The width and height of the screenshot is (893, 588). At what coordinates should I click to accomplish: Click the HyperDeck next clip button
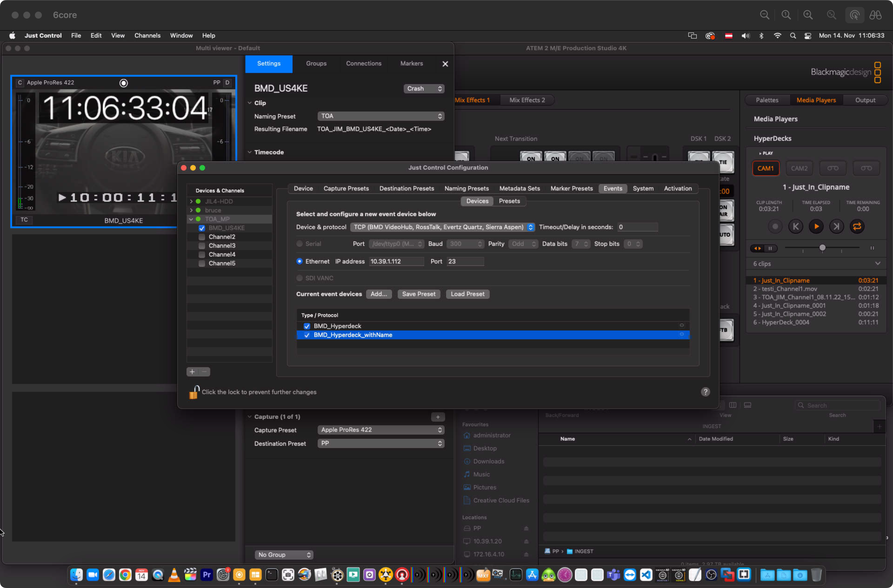pos(836,226)
